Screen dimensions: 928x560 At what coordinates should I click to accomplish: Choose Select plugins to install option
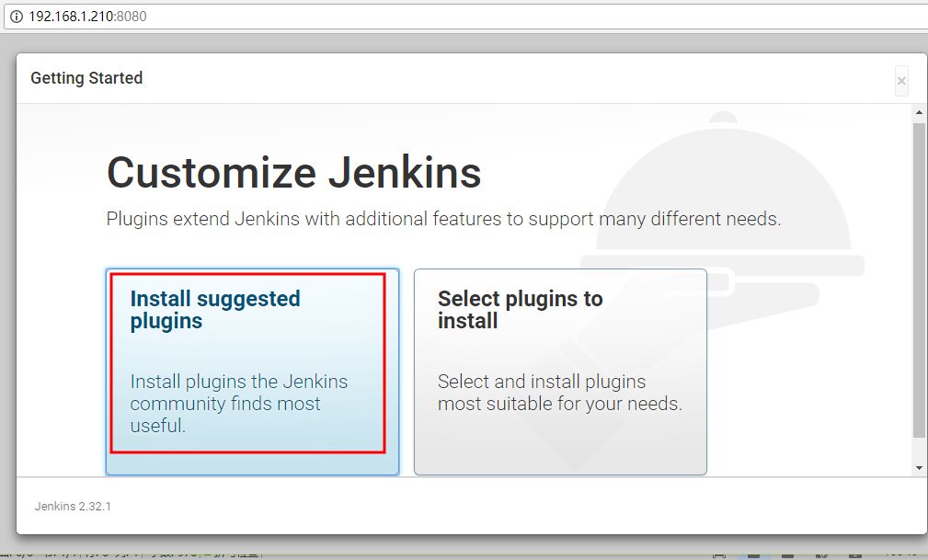pyautogui.click(x=560, y=371)
